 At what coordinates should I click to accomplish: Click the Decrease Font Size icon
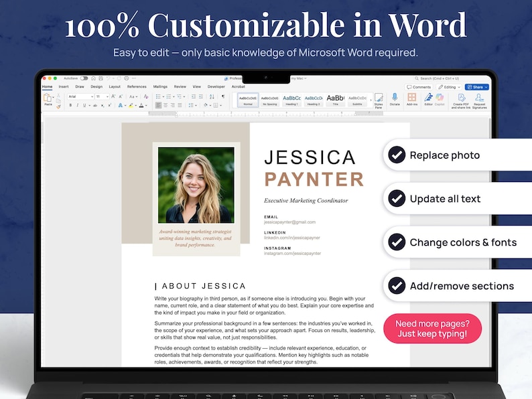[x=121, y=96]
